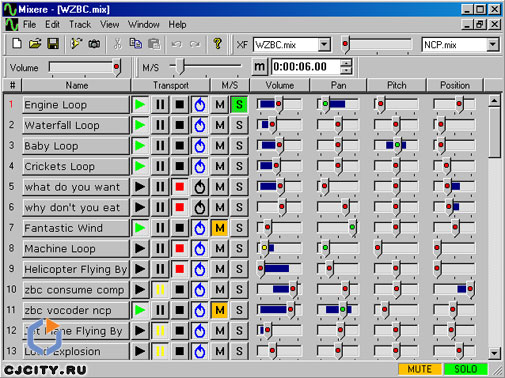This screenshot has height=378, width=505.
Task: Open the WZBC.mix crossfader dropdown
Action: coord(324,44)
